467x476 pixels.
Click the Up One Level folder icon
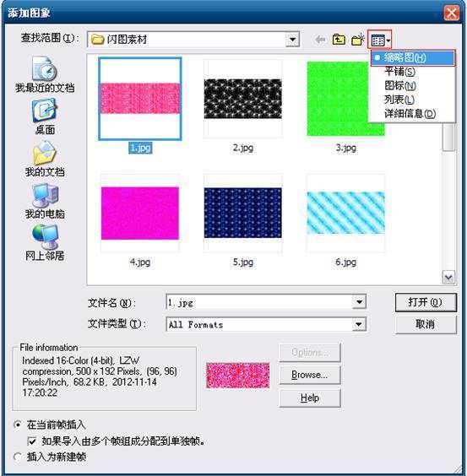point(339,40)
